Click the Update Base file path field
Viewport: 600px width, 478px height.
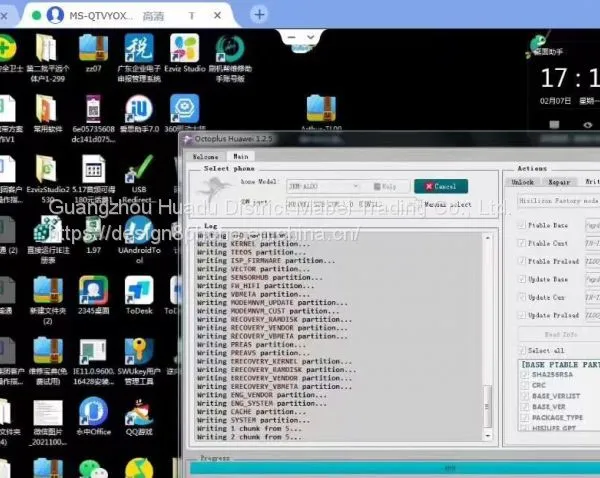tap(593, 279)
